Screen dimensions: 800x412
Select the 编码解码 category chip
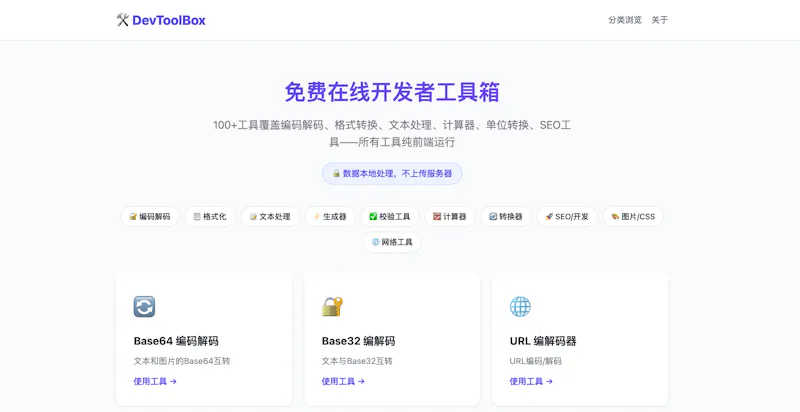149,216
